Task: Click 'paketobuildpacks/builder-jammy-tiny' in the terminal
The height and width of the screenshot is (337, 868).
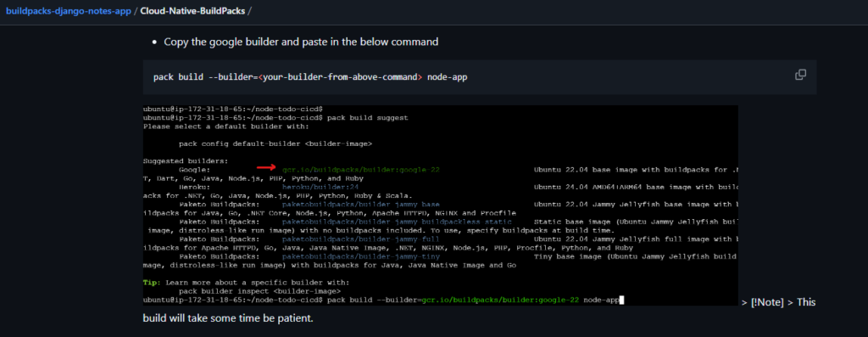Action: 361,256
